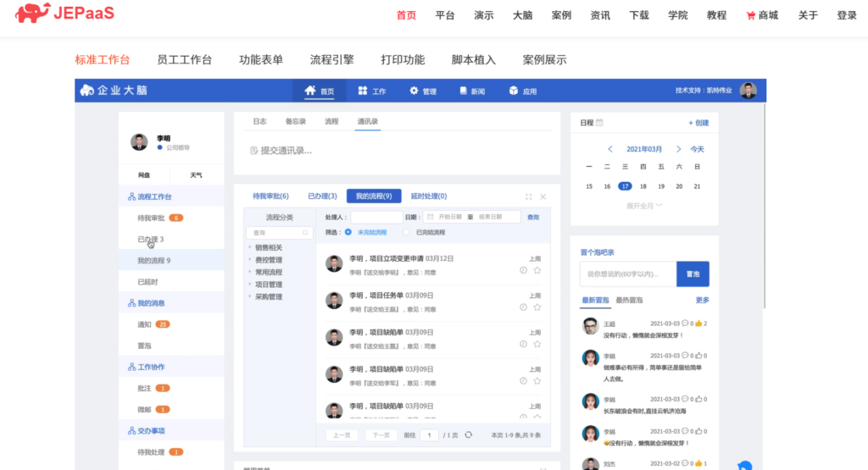Image resolution: width=868 pixels, height=470 pixels.
Task: Maximize the workflow panel with fullscreen icon
Action: [x=529, y=196]
